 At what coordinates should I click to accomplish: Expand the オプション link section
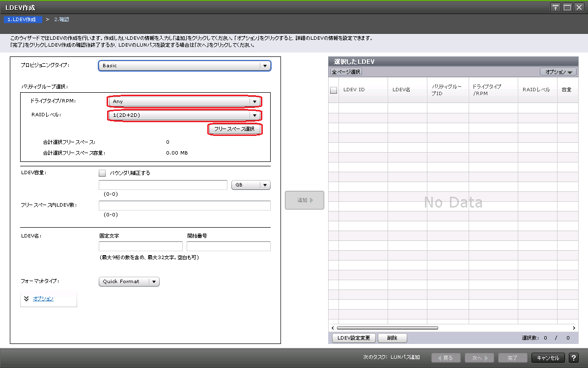43,298
